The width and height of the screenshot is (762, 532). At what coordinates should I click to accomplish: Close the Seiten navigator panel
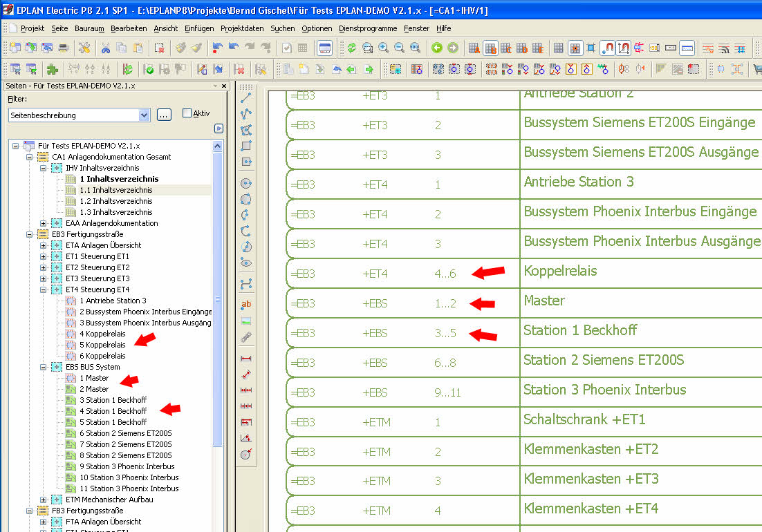pyautogui.click(x=224, y=86)
